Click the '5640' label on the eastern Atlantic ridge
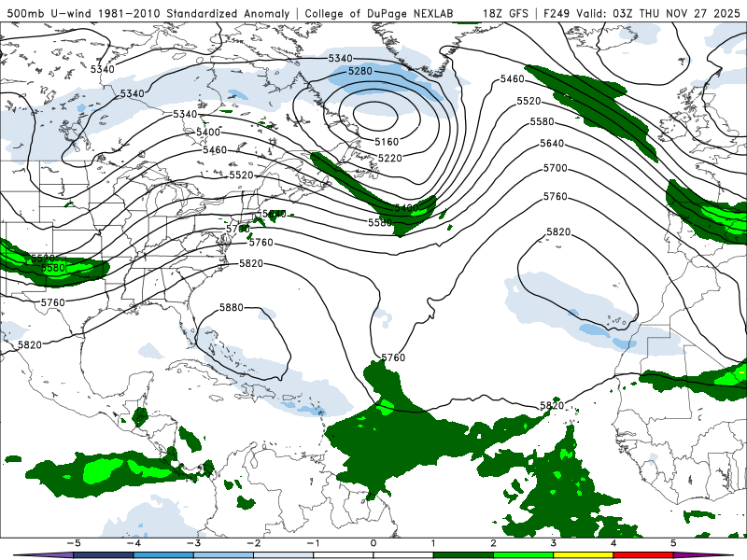The width and height of the screenshot is (747, 560). pyautogui.click(x=552, y=144)
